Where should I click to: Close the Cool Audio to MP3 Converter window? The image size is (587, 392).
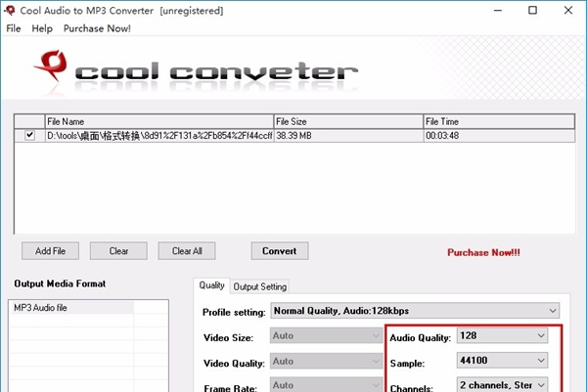[x=567, y=11]
